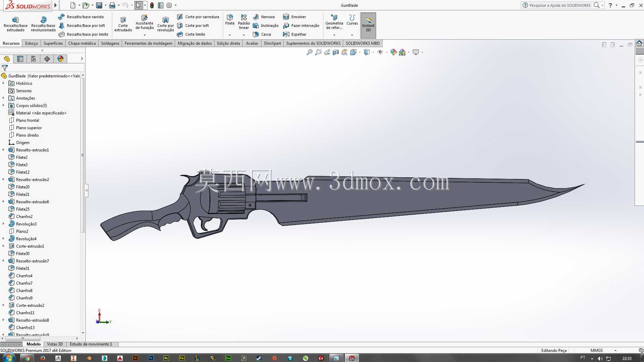Select the Casca tool

(262, 34)
